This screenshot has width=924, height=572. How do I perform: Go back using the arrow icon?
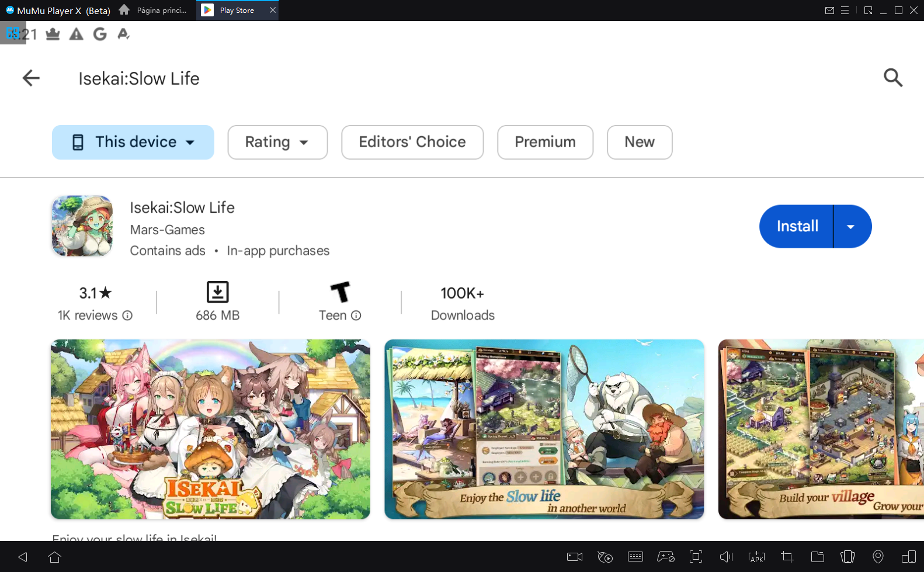pos(31,78)
